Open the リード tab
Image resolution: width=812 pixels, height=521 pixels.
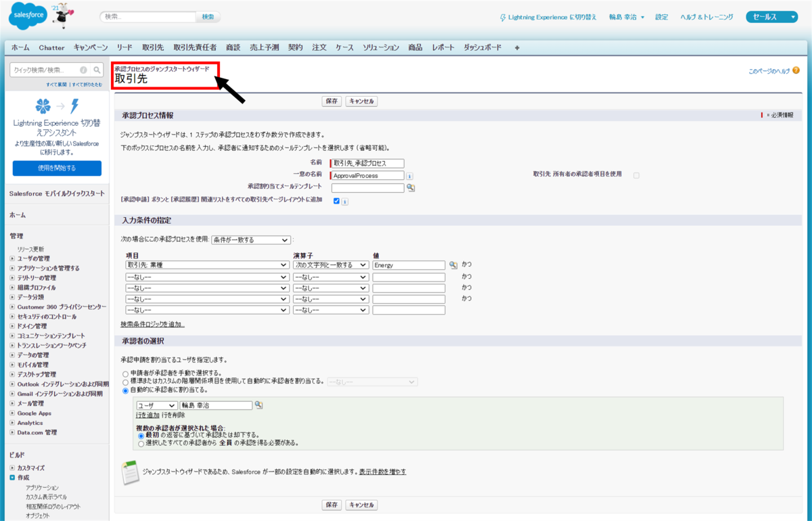(x=125, y=47)
